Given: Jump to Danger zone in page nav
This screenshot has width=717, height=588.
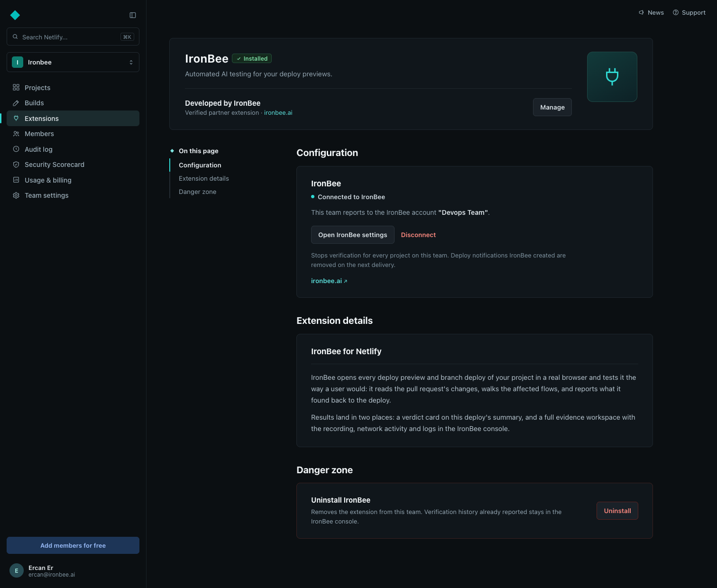Looking at the screenshot, I should tap(197, 192).
